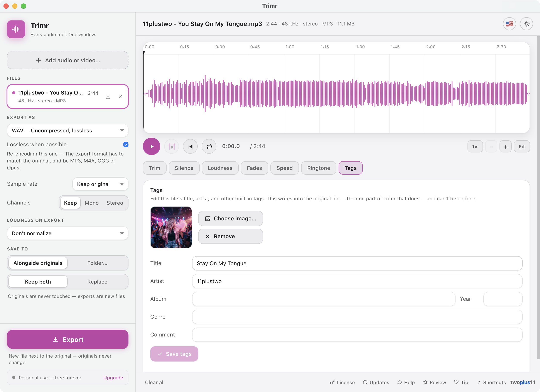
Task: Click the Comment input field
Action: (357, 335)
